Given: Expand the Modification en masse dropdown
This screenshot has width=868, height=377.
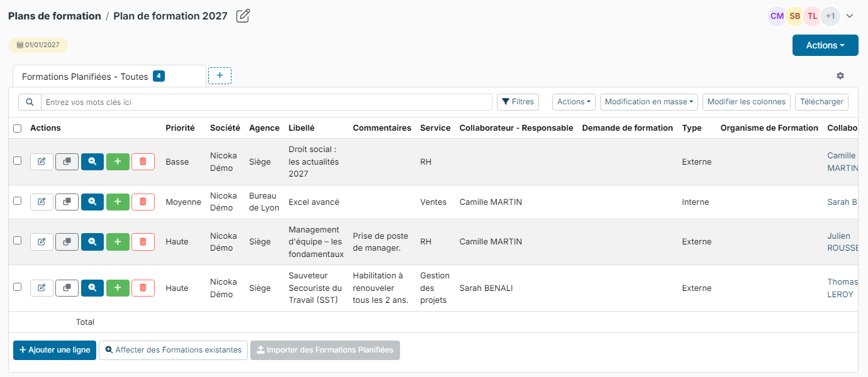Looking at the screenshot, I should (x=649, y=102).
